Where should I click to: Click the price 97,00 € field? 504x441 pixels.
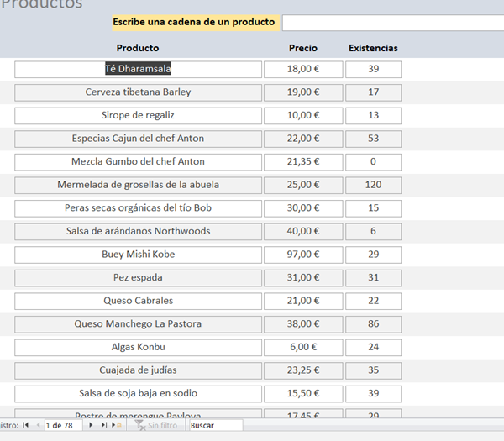pos(303,255)
